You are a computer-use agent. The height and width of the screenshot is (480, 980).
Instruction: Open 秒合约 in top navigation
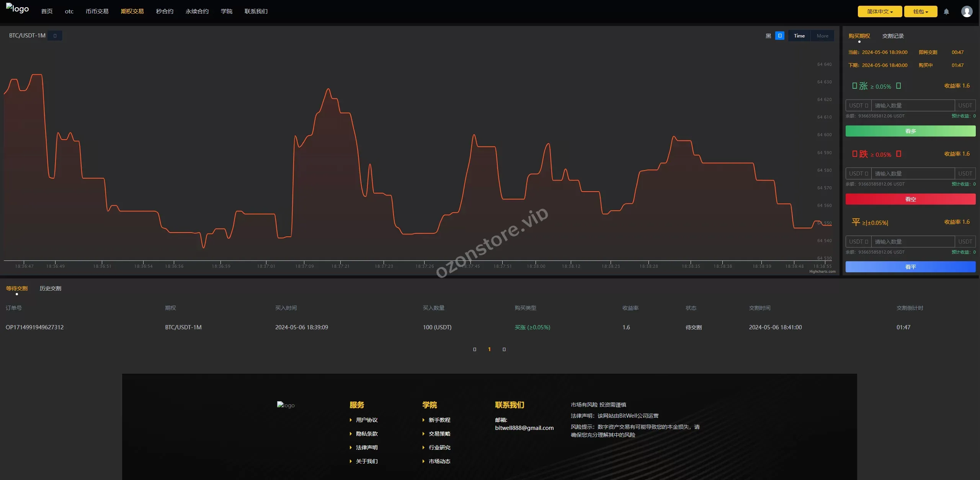pyautogui.click(x=165, y=11)
